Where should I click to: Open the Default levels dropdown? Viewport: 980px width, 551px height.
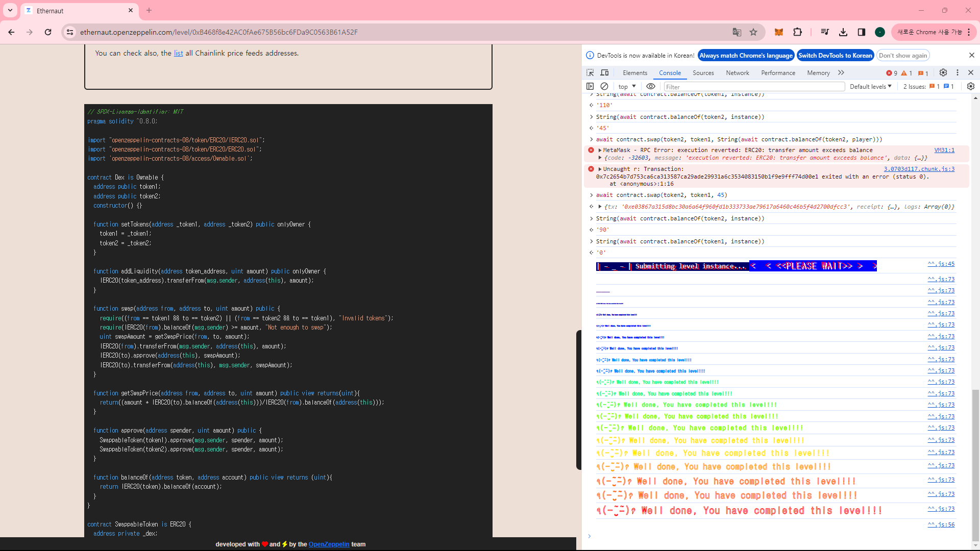(x=871, y=87)
